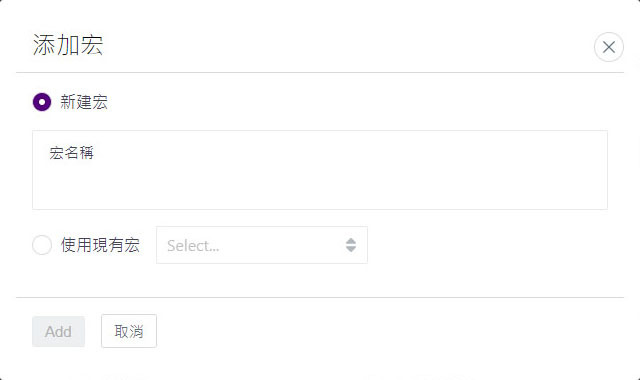Hit the 取消 button beside Add
Viewport: 640px width, 380px height.
click(x=129, y=331)
